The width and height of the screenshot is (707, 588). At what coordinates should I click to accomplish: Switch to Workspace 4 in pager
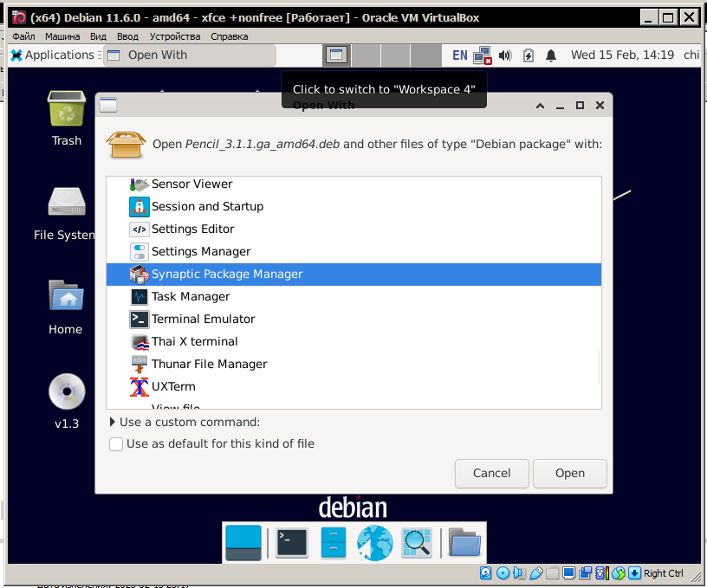tap(425, 55)
